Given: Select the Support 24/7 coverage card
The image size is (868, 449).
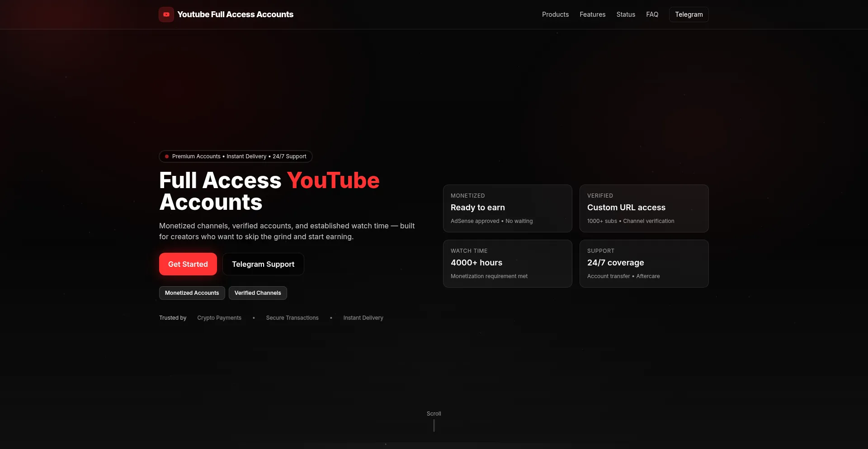Looking at the screenshot, I should [644, 264].
